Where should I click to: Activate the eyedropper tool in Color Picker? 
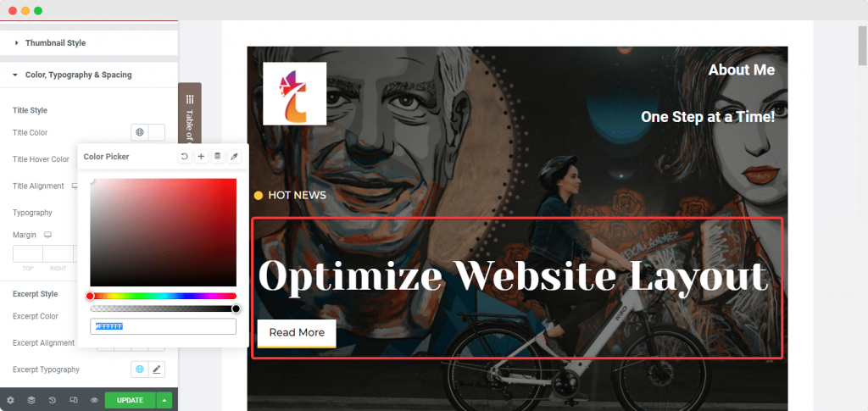(234, 157)
